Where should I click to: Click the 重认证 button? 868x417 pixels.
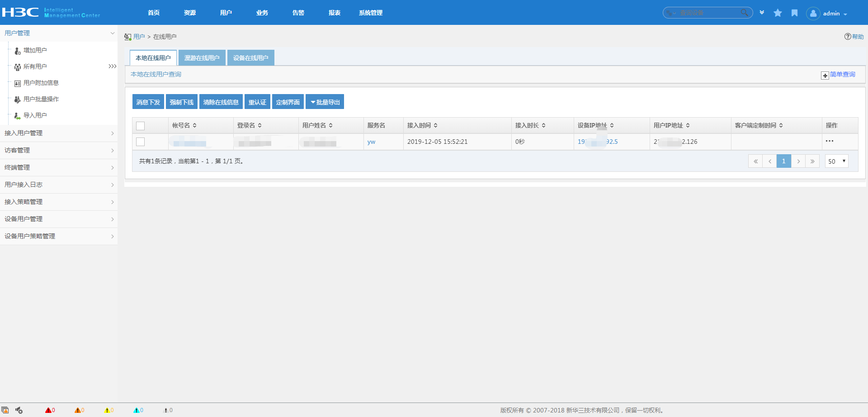pos(258,102)
